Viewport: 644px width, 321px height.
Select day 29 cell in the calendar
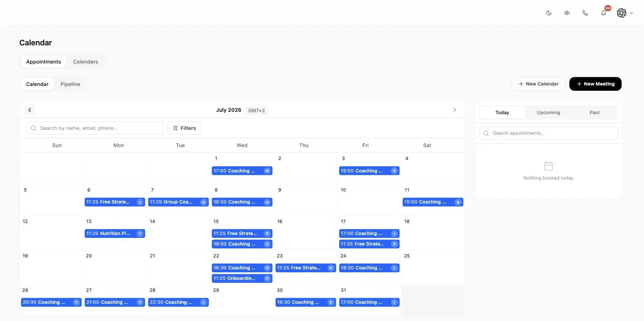[242, 300]
